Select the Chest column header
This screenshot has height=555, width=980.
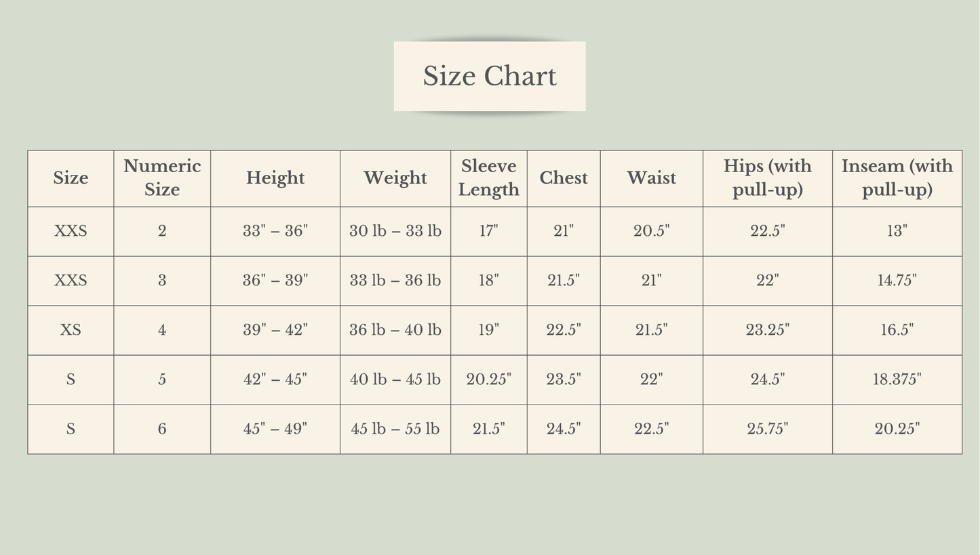click(563, 178)
